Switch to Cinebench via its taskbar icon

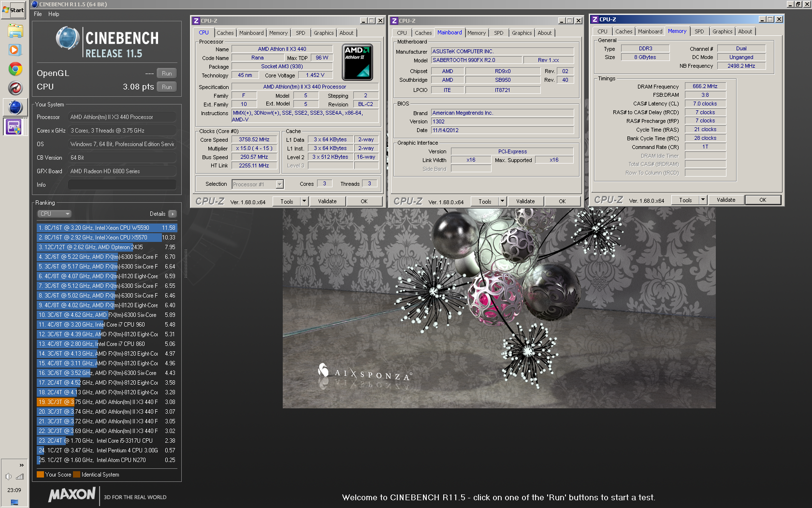point(15,107)
